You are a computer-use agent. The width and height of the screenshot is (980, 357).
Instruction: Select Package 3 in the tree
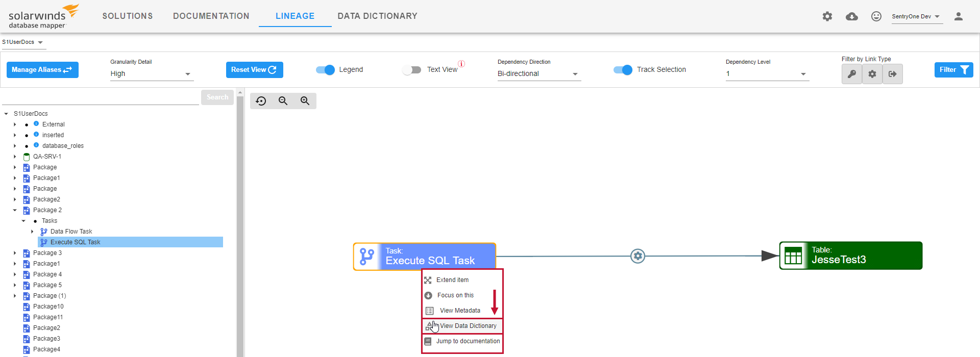47,253
